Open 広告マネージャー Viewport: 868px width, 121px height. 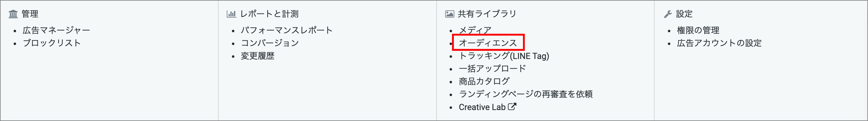[x=56, y=30]
